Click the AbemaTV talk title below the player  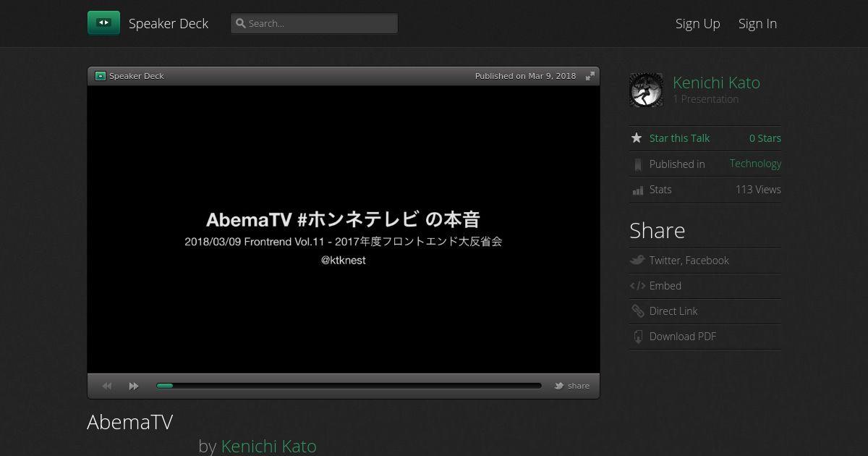[130, 422]
